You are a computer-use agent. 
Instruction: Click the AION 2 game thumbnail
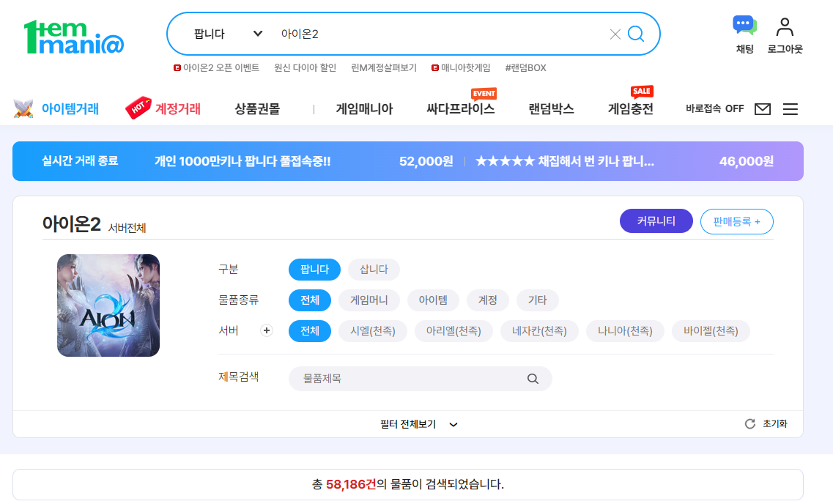(x=108, y=305)
